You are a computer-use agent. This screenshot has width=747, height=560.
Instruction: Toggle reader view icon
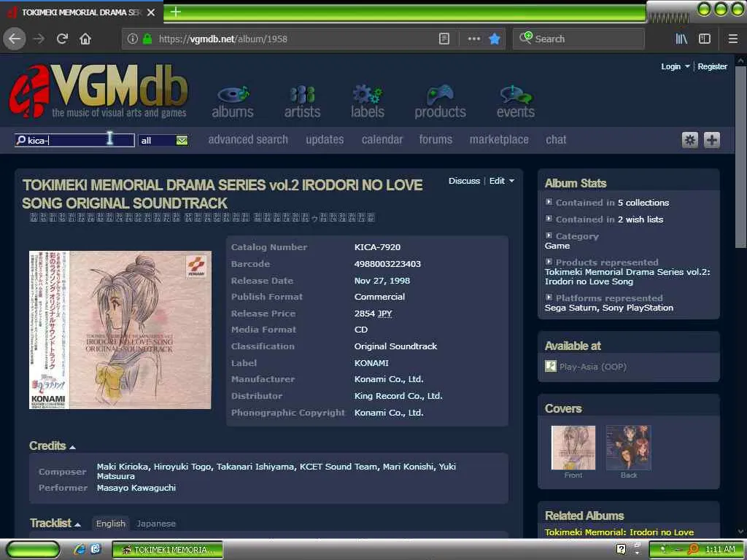point(444,39)
